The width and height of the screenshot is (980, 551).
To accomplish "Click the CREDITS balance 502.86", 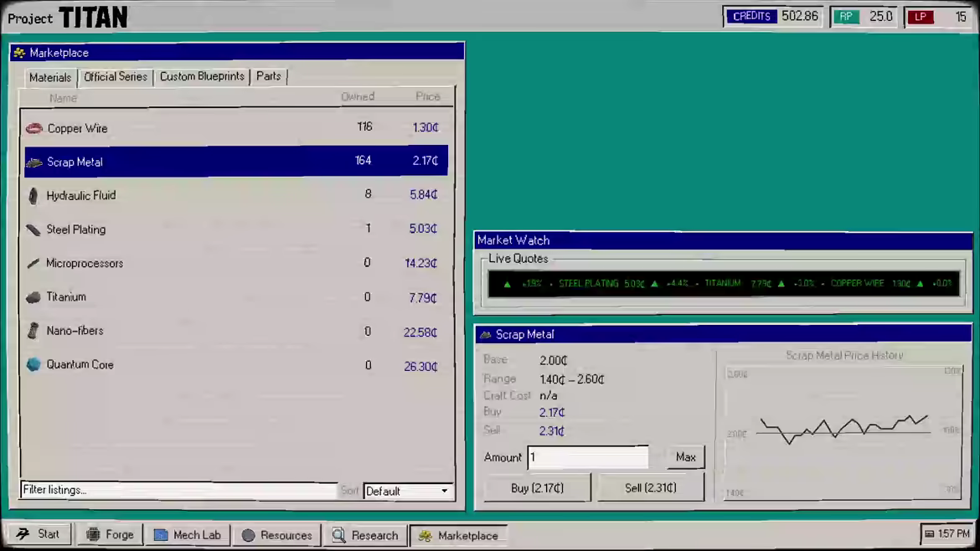I will coord(799,16).
